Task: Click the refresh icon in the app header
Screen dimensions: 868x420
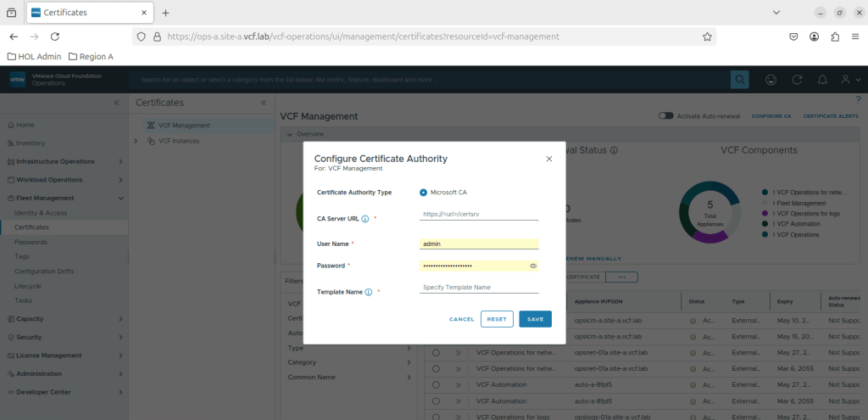Action: point(797,80)
